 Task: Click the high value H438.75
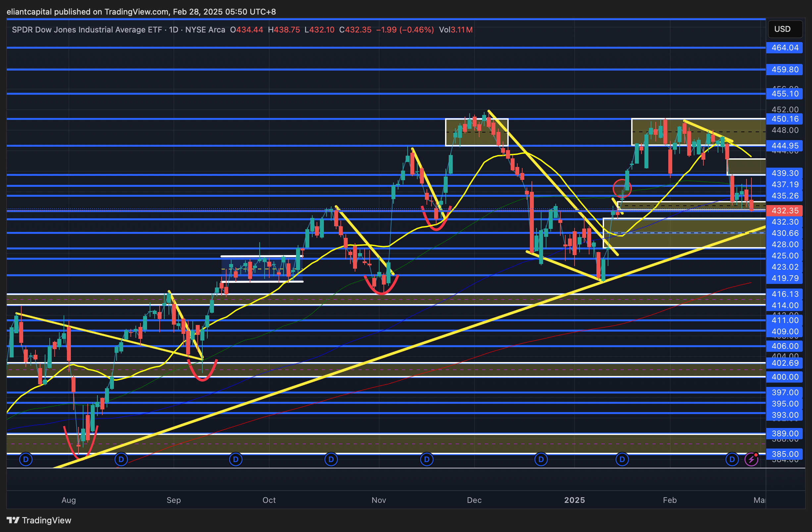pyautogui.click(x=284, y=30)
